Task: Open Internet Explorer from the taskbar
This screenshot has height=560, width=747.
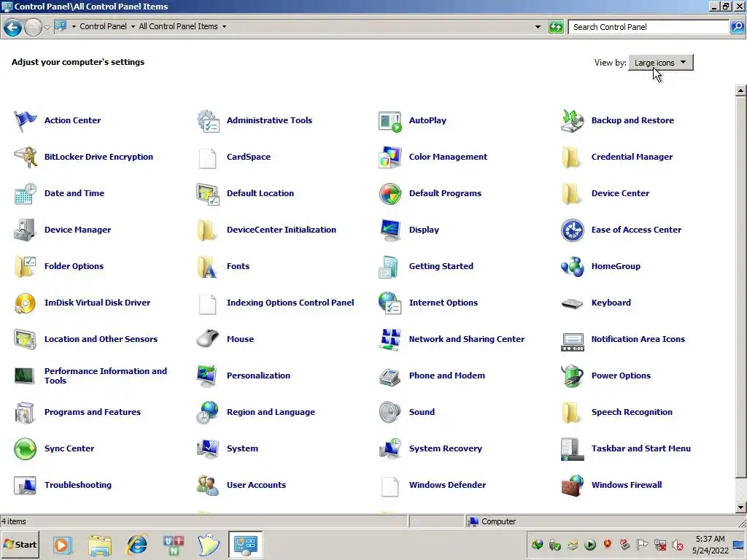Action: click(137, 545)
